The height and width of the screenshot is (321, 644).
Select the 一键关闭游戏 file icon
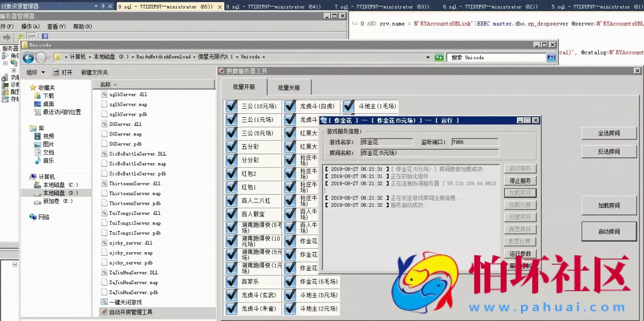point(104,302)
